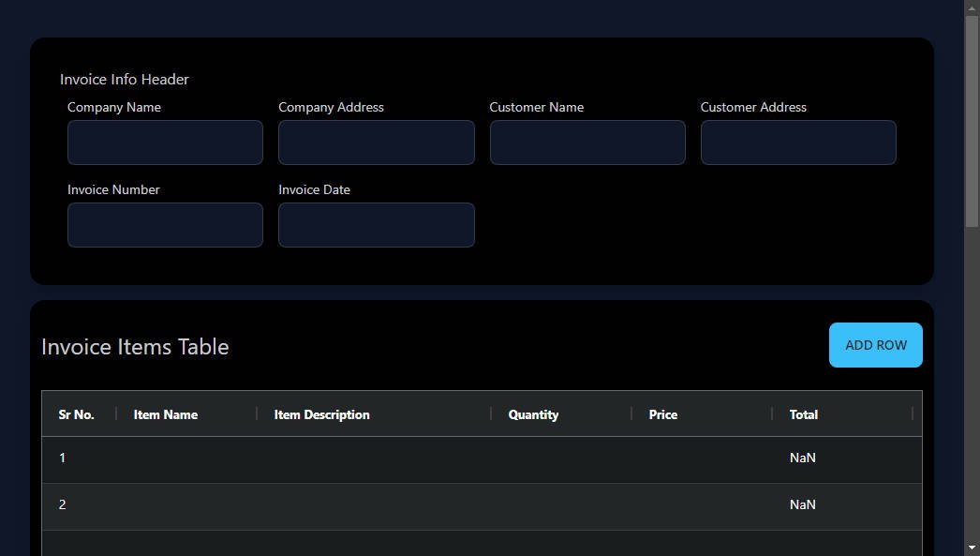Click the Item Description column header
980x556 pixels.
pyautogui.click(x=321, y=414)
